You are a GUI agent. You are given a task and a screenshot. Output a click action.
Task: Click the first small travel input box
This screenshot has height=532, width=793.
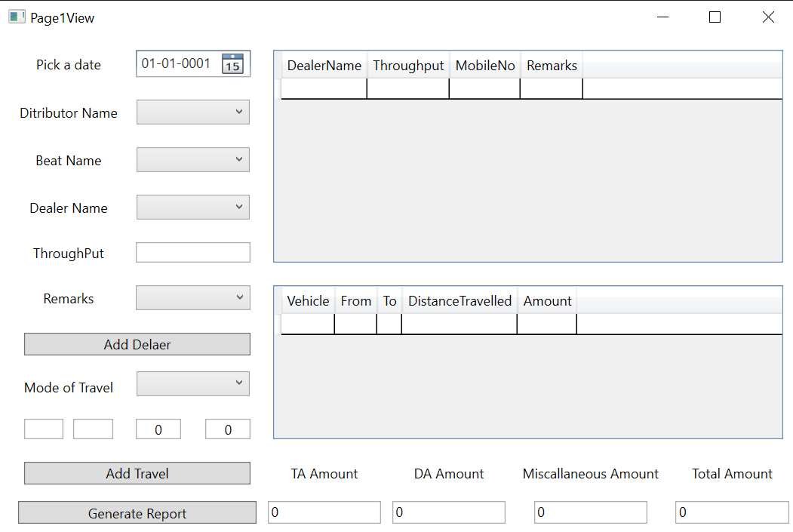[43, 429]
